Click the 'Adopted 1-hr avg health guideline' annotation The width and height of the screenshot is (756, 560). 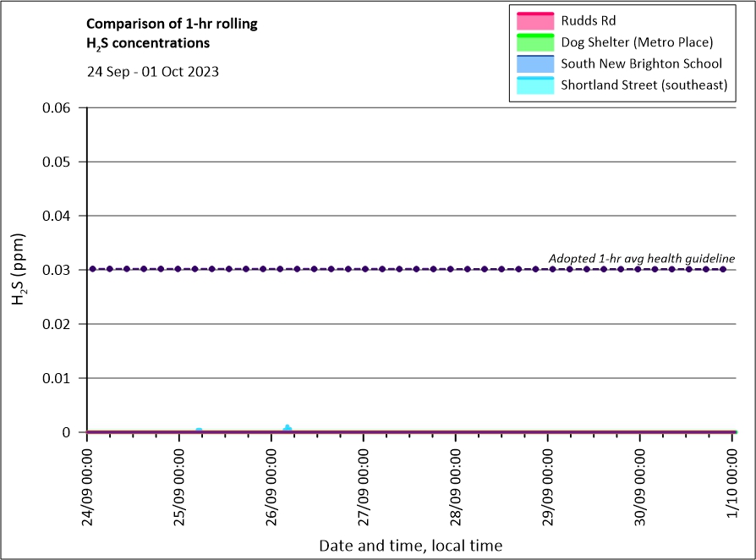tap(641, 258)
